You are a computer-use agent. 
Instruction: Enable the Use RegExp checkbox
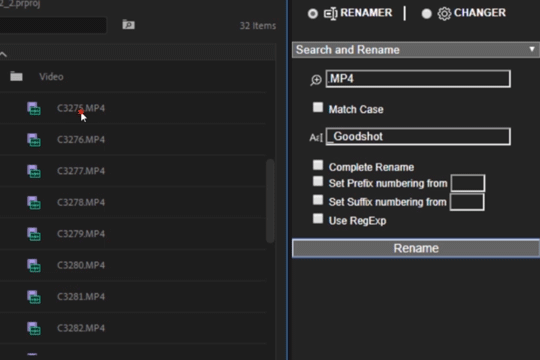(x=318, y=218)
